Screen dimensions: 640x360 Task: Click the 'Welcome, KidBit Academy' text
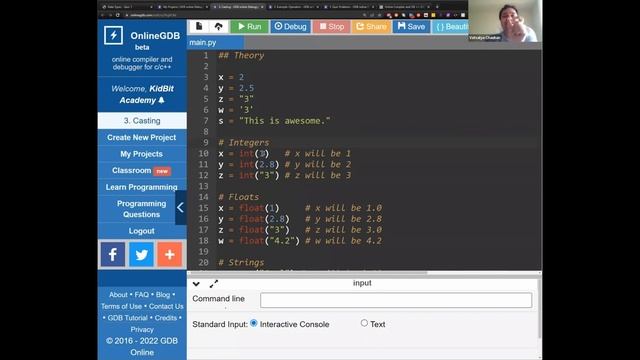[142, 94]
